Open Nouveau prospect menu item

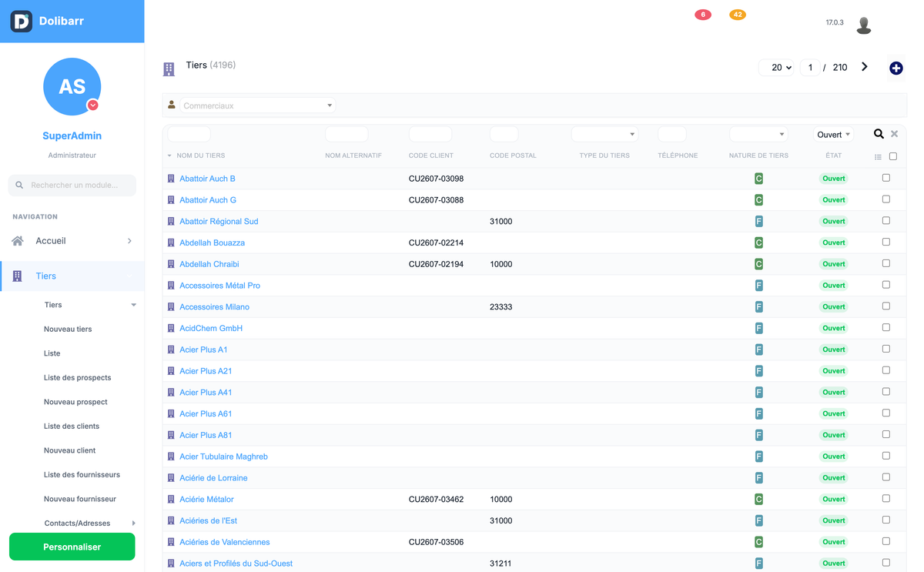(75, 402)
